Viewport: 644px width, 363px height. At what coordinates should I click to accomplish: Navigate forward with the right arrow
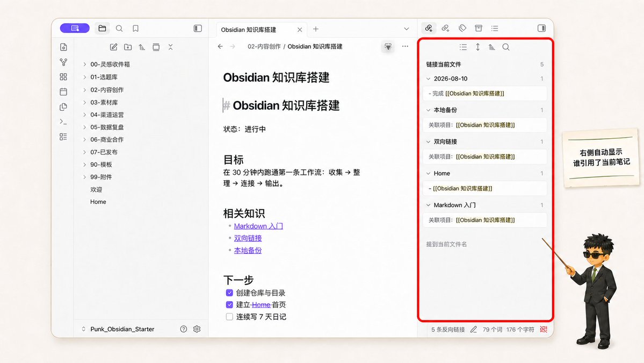click(x=233, y=46)
